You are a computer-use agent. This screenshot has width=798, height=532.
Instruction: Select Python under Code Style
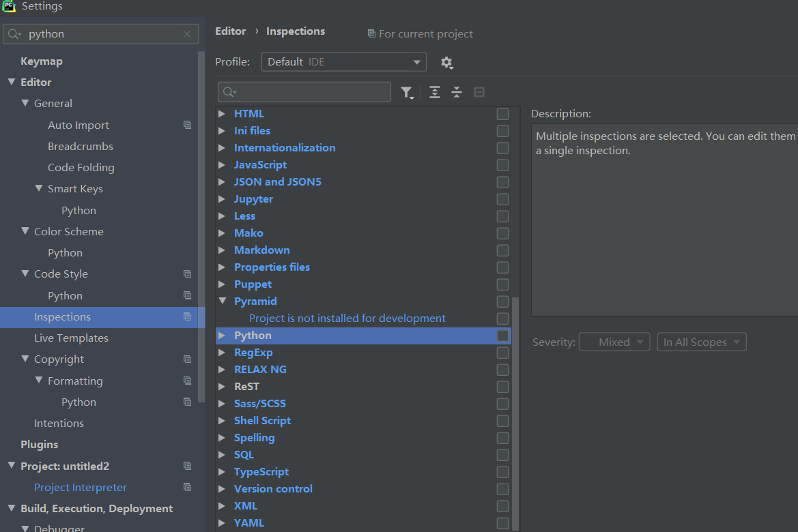[65, 295]
